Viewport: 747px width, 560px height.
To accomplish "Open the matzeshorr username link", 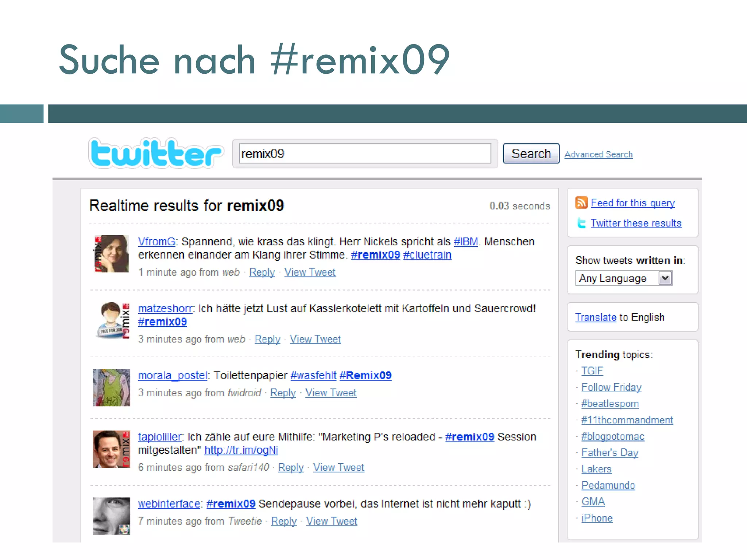I will [x=165, y=308].
